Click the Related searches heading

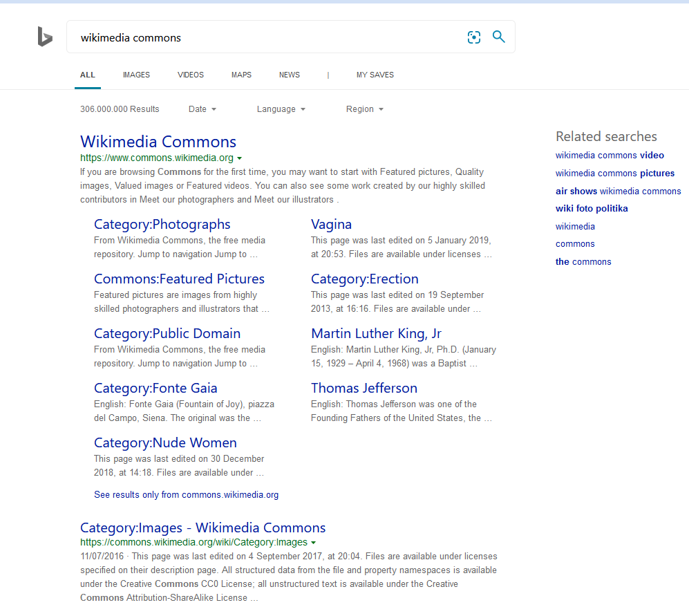pyautogui.click(x=606, y=136)
